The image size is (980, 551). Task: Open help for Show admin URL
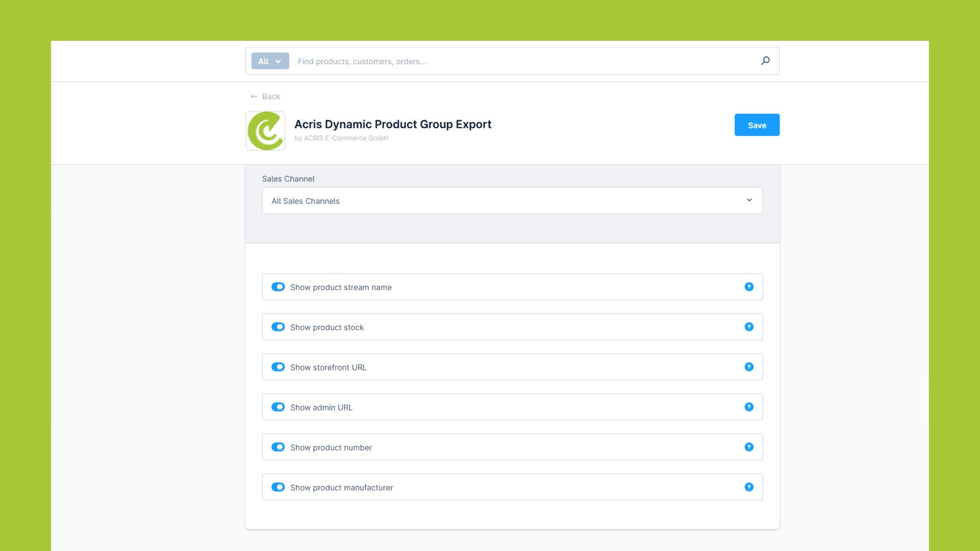click(x=749, y=407)
